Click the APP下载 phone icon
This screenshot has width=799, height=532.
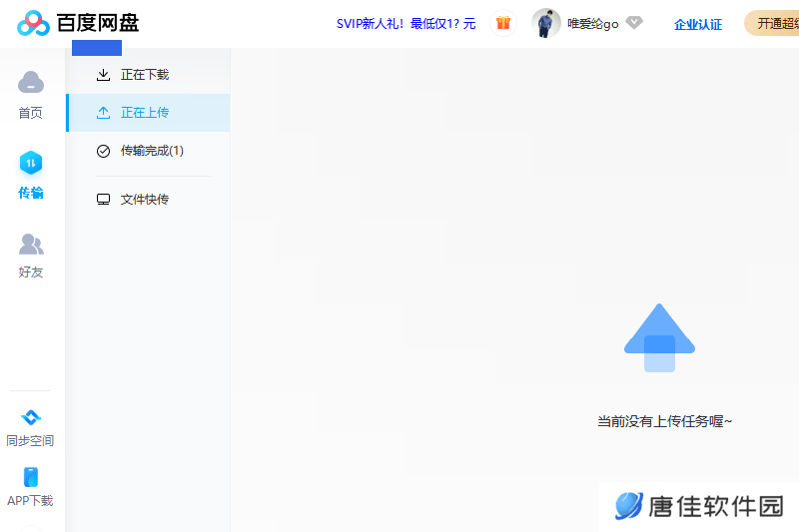[x=31, y=477]
